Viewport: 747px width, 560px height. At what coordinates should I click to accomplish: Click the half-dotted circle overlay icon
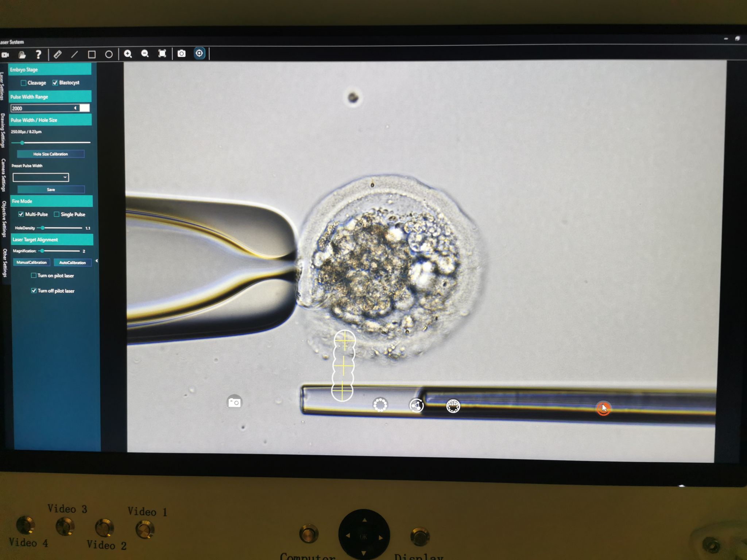click(x=453, y=406)
